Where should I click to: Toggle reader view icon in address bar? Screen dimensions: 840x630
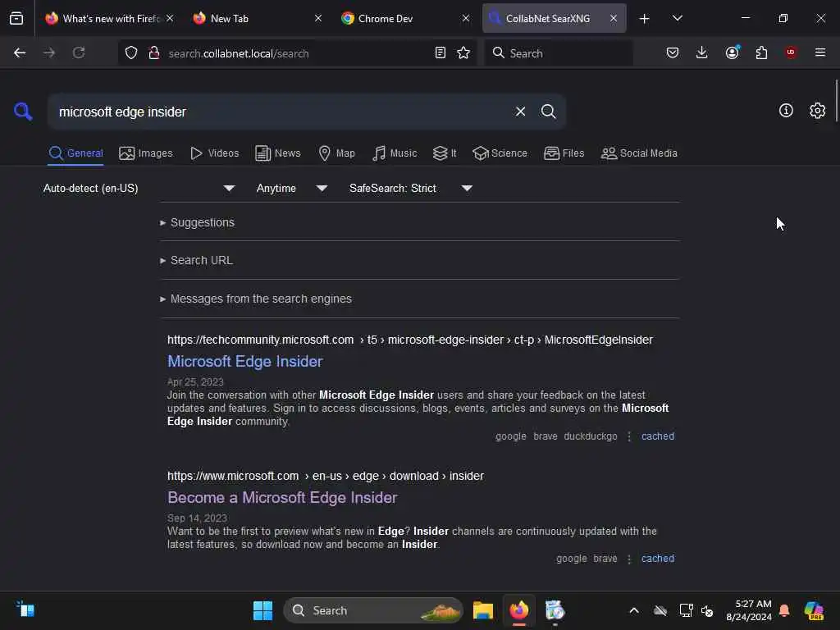441,52
